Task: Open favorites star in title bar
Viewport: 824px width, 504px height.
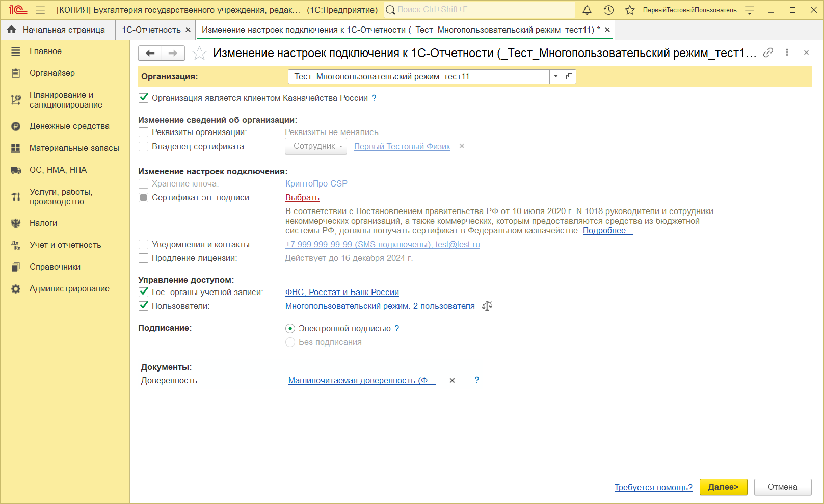Action: pyautogui.click(x=630, y=10)
